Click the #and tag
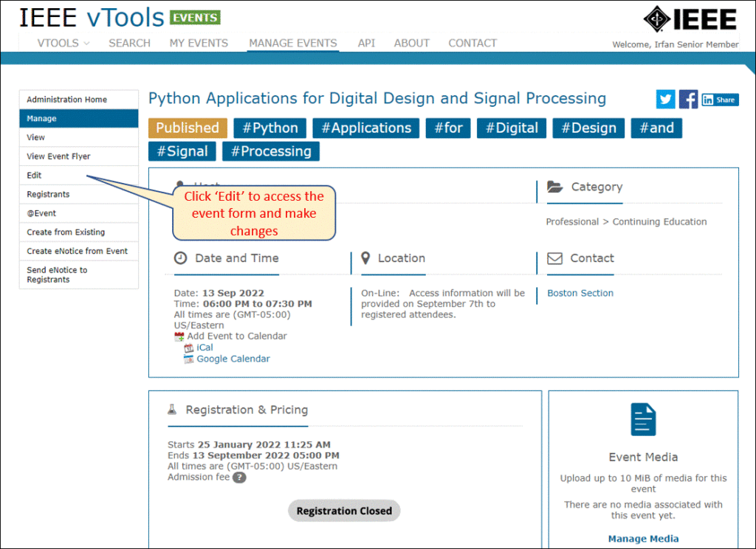The width and height of the screenshot is (756, 549). (x=656, y=128)
